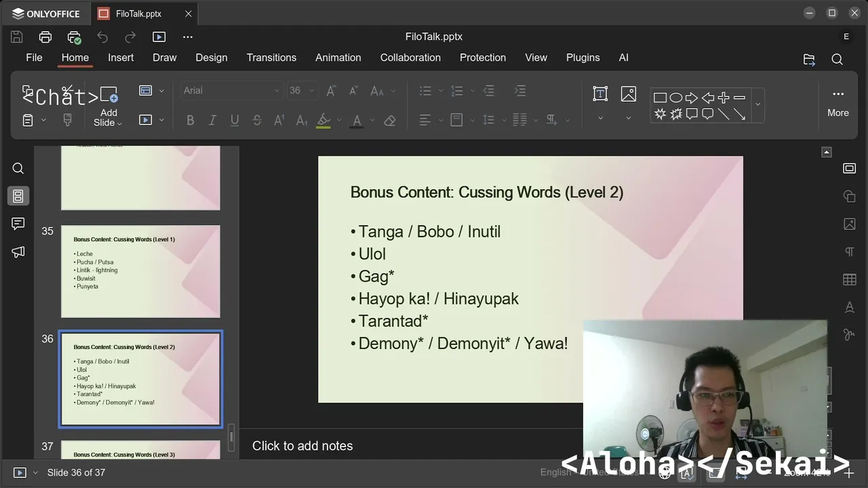Apply the highlight color swatch
The image size is (868, 488).
(323, 121)
